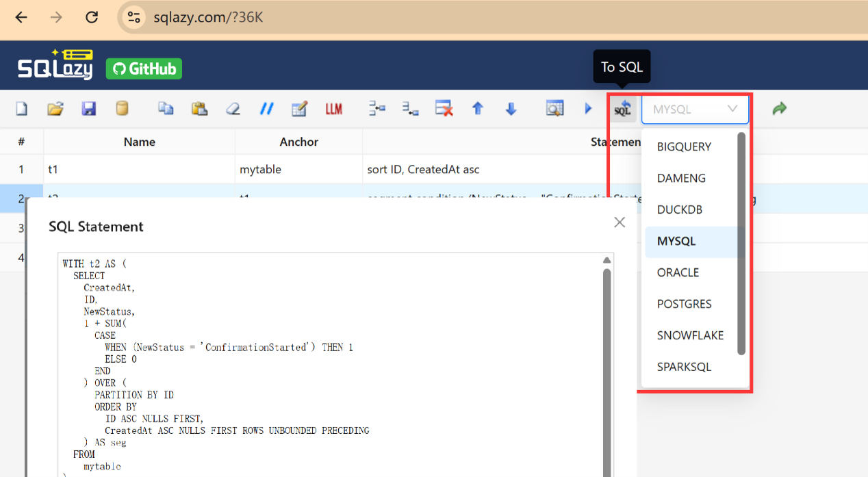Run with the blue play triangle icon
This screenshot has height=477, width=868.
pyautogui.click(x=588, y=109)
